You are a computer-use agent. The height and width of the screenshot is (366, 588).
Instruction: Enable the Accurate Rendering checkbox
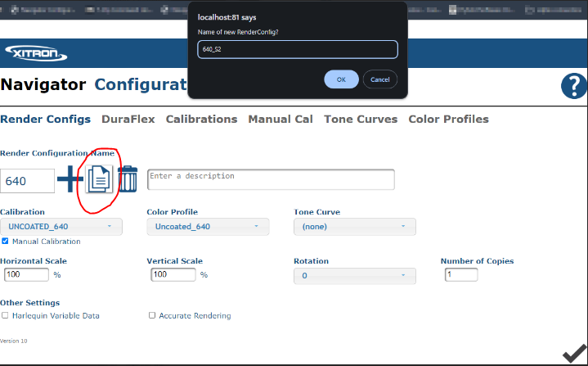pos(152,315)
